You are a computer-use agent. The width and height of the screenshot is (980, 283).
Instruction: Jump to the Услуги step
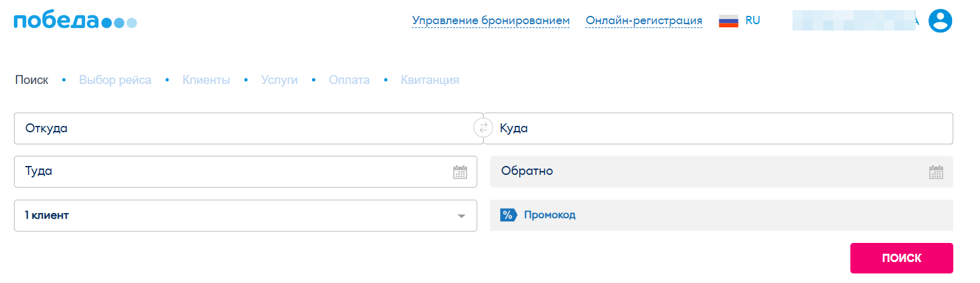[x=279, y=80]
